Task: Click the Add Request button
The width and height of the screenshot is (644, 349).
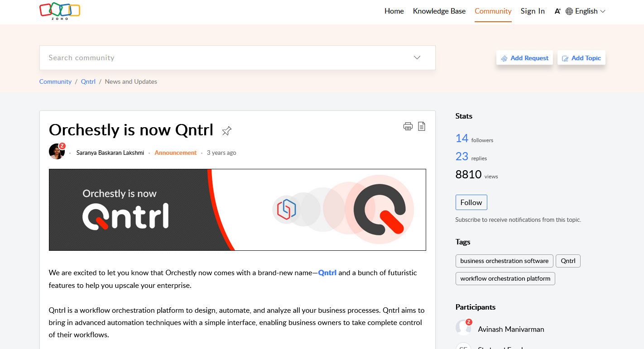Action: click(524, 58)
